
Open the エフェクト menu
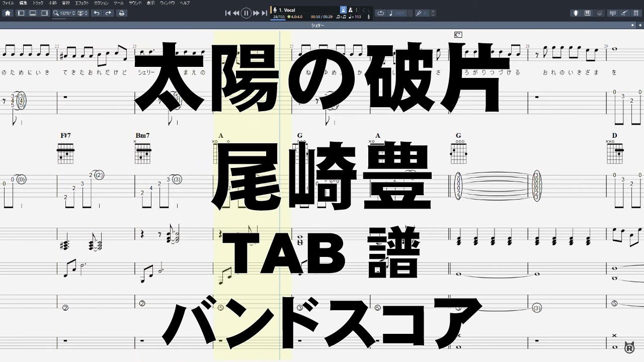coord(83,3)
